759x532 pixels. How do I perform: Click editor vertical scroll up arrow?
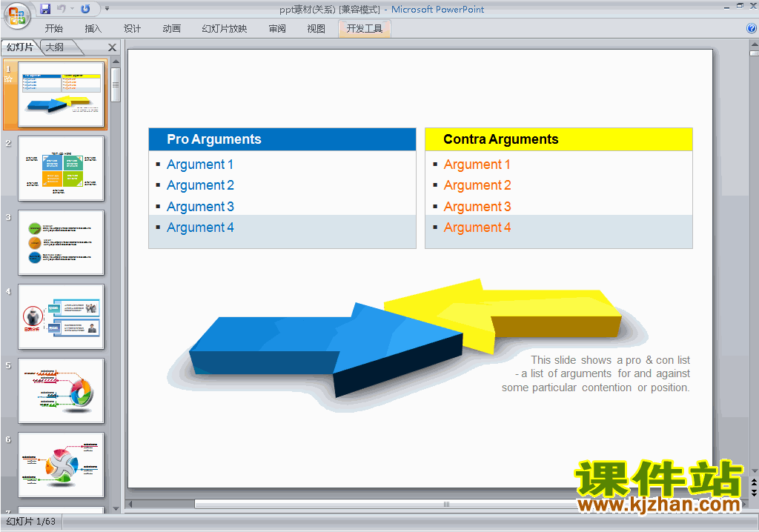pyautogui.click(x=754, y=44)
